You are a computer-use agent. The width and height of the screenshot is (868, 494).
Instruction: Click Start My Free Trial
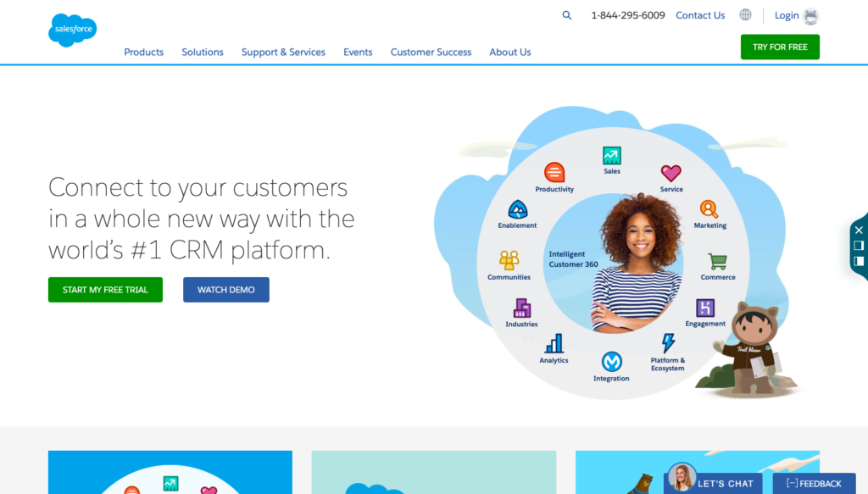105,290
